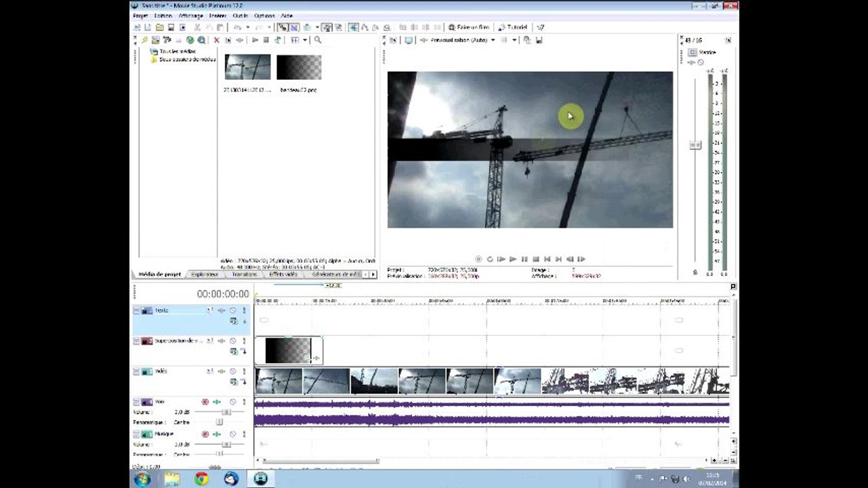Open Chrome from the Windows taskbar
This screenshot has height=488, width=868.
coord(202,479)
